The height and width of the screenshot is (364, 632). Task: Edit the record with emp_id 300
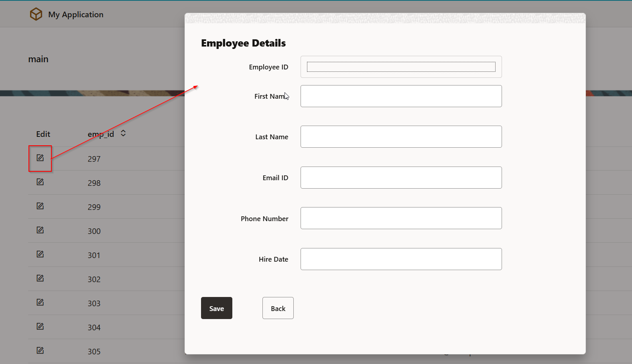click(40, 230)
